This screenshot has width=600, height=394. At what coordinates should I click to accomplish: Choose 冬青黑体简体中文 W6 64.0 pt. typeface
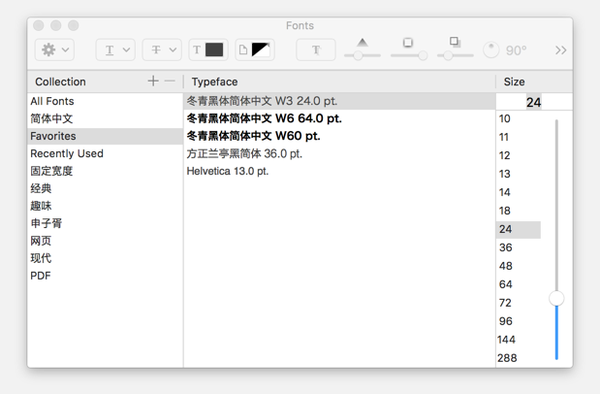[339, 119]
